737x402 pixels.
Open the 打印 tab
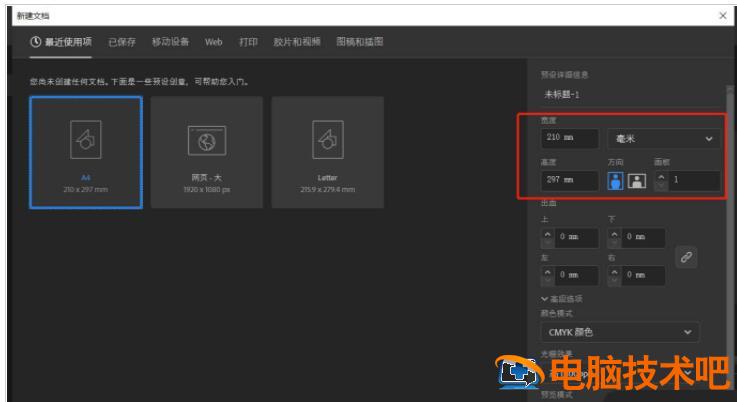(x=248, y=42)
